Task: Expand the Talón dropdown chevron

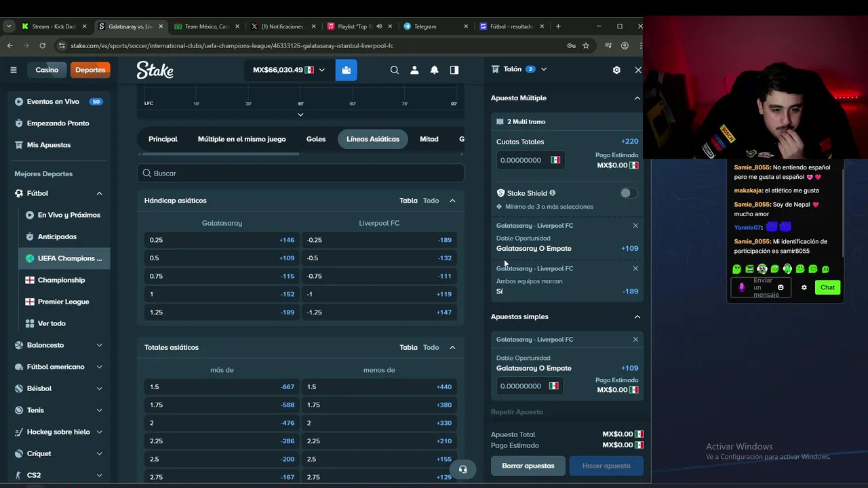Action: 544,69
